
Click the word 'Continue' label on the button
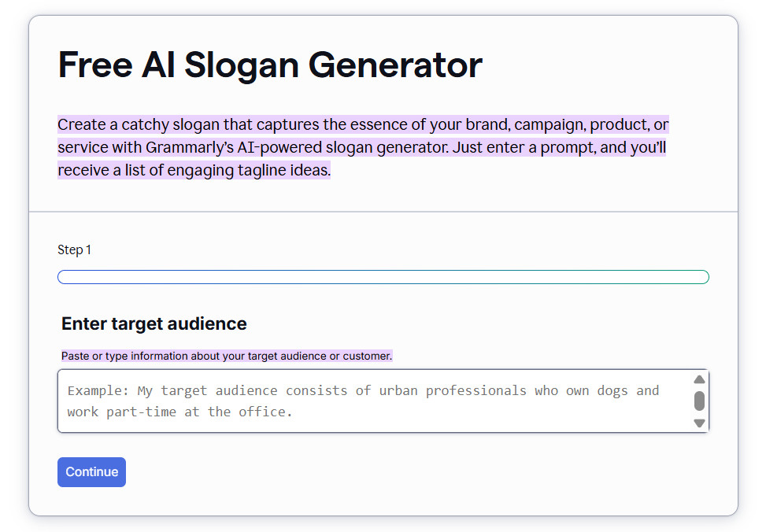(x=91, y=471)
